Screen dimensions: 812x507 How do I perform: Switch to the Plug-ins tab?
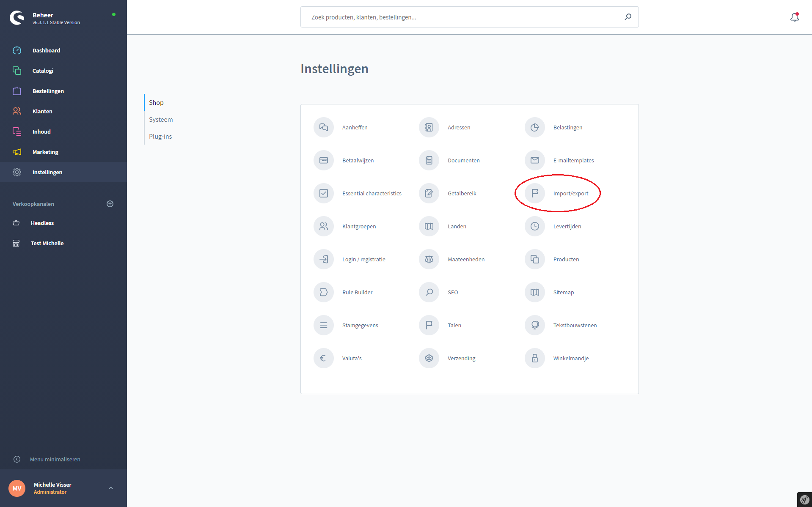click(x=160, y=137)
